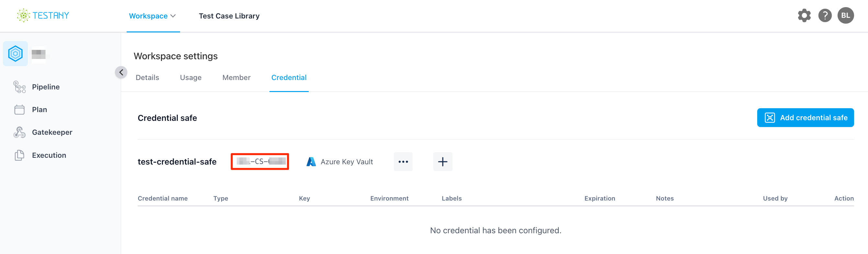Switch to the Details tab
This screenshot has height=254, width=868.
pos(147,77)
